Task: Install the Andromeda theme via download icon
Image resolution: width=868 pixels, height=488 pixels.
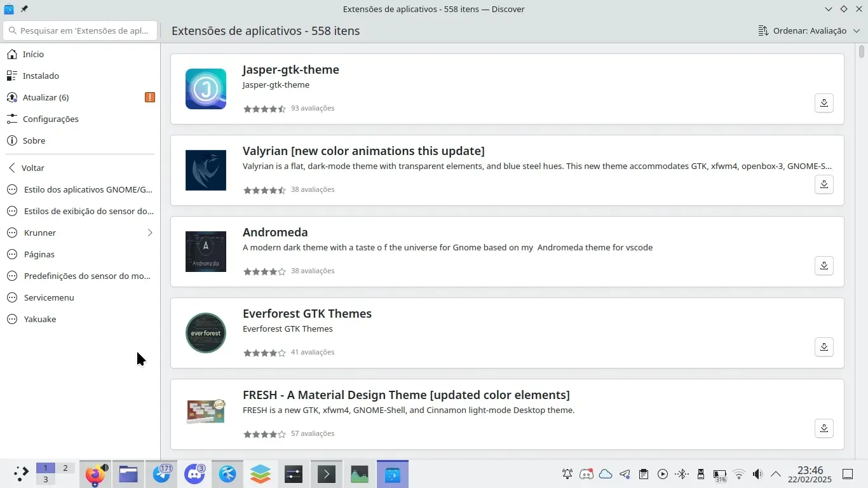Action: 824,266
